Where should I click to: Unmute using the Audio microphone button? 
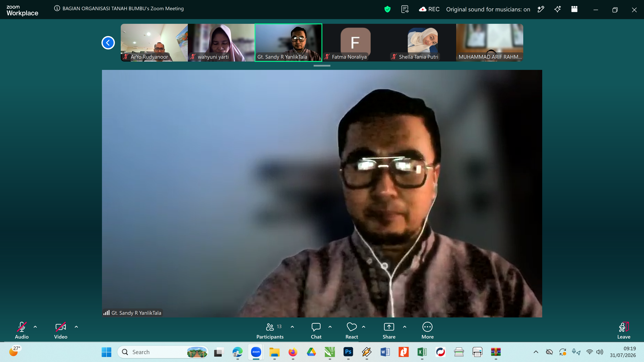click(22, 330)
